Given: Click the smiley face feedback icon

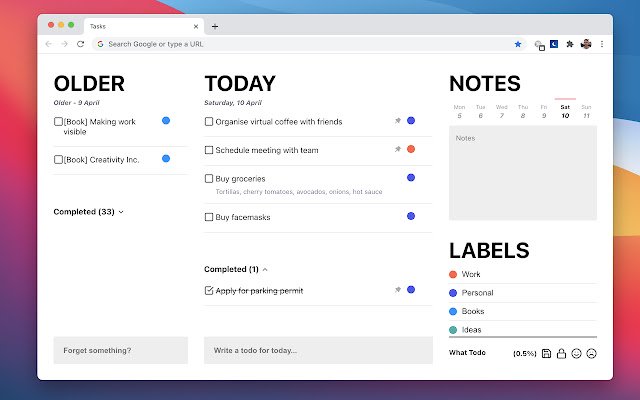Looking at the screenshot, I should pyautogui.click(x=576, y=353).
